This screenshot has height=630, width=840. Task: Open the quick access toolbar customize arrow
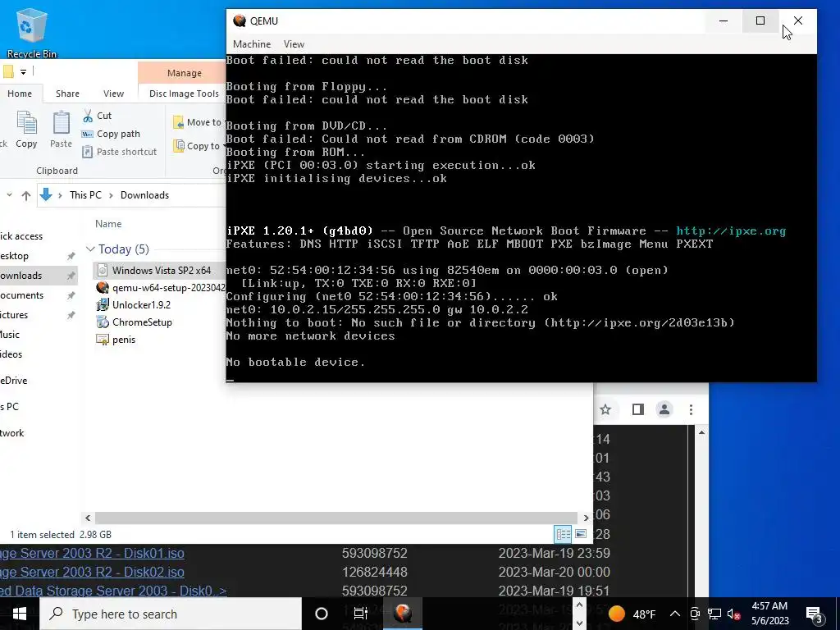click(x=23, y=72)
